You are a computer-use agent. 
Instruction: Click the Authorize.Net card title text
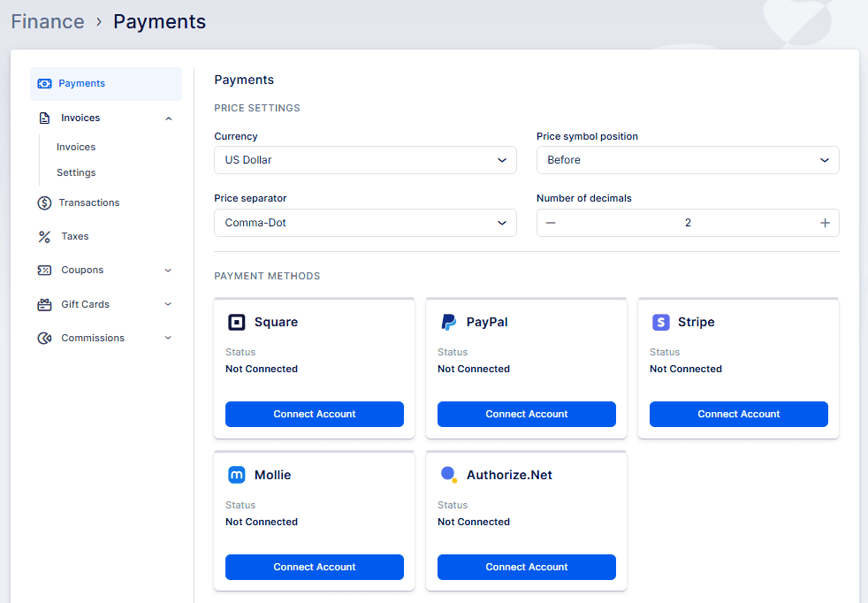pyautogui.click(x=509, y=475)
